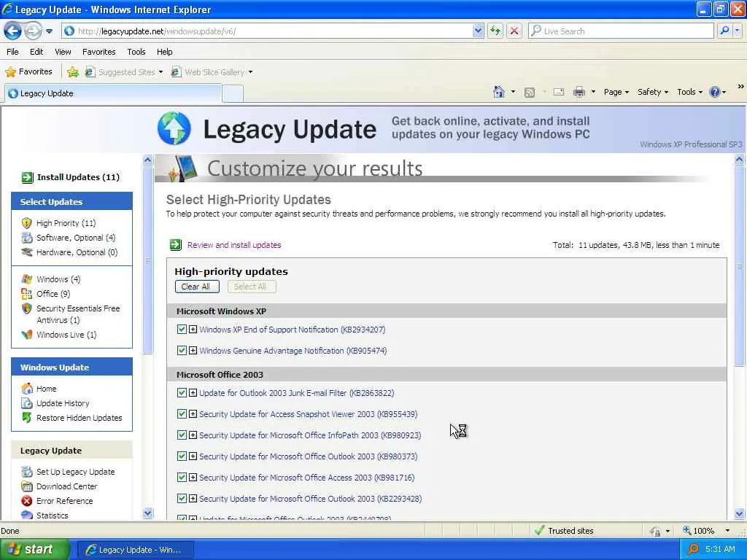747x560 pixels.
Task: Click the Restore Hidden Updates icon
Action: [27, 418]
